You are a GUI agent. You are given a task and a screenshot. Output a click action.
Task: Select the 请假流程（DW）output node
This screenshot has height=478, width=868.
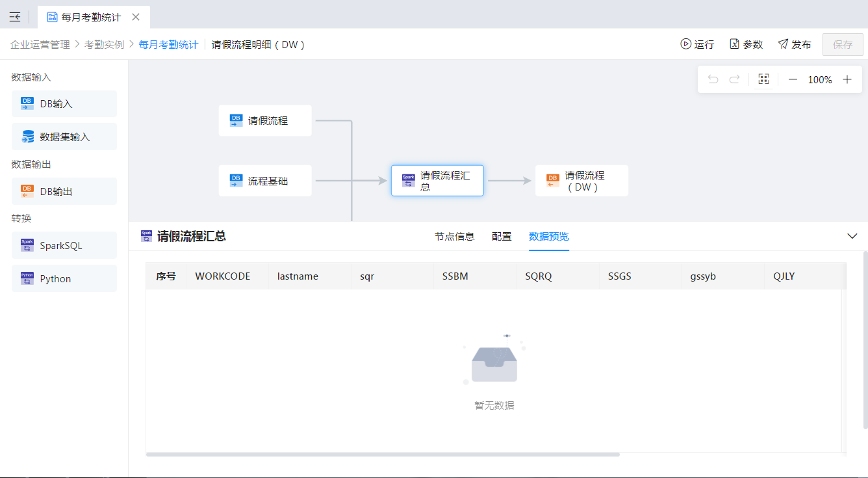(581, 181)
